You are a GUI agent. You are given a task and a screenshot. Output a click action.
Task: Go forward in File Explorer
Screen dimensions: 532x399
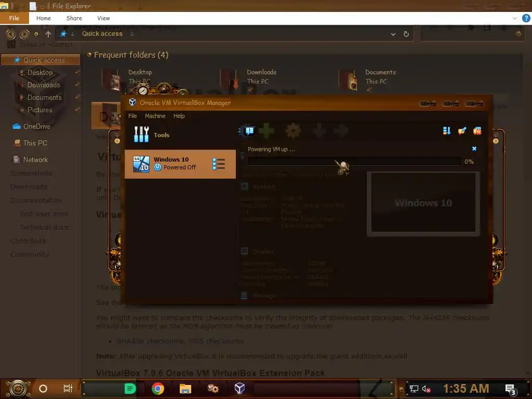(24, 34)
